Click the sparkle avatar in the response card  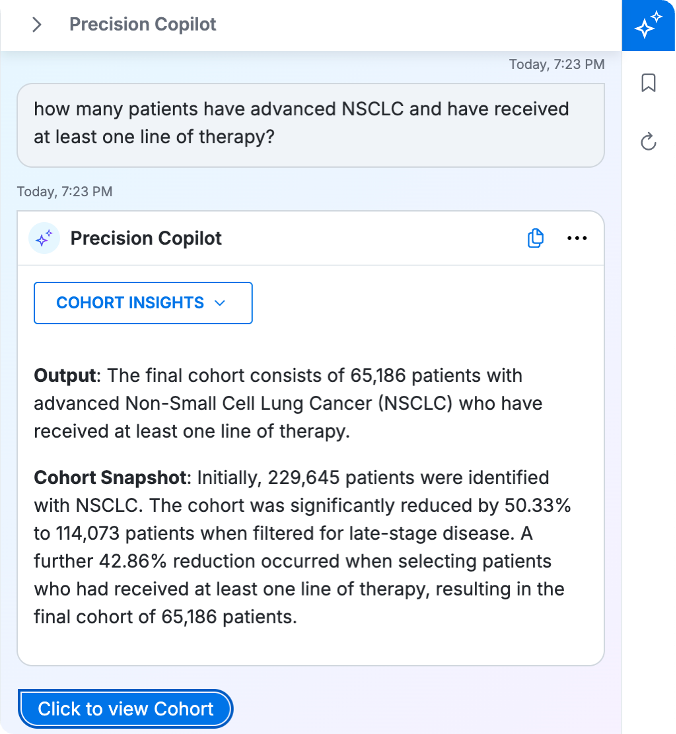click(44, 239)
